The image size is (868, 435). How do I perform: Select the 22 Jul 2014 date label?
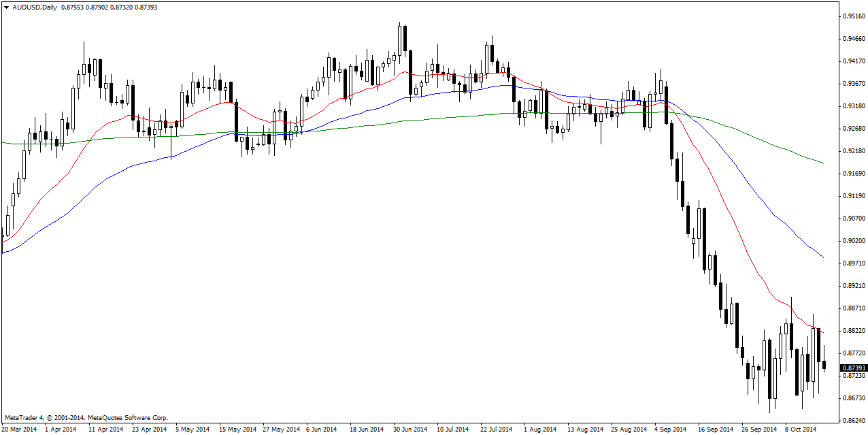(x=497, y=430)
